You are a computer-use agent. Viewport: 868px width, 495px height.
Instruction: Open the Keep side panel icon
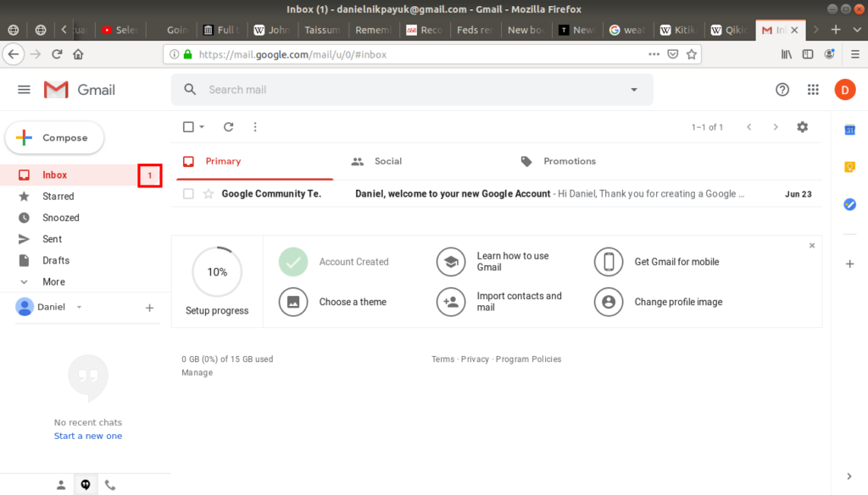tap(849, 167)
